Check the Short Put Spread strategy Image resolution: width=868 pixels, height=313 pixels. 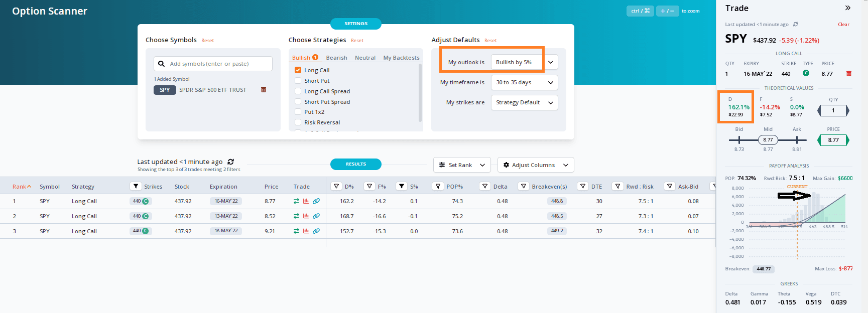click(298, 102)
